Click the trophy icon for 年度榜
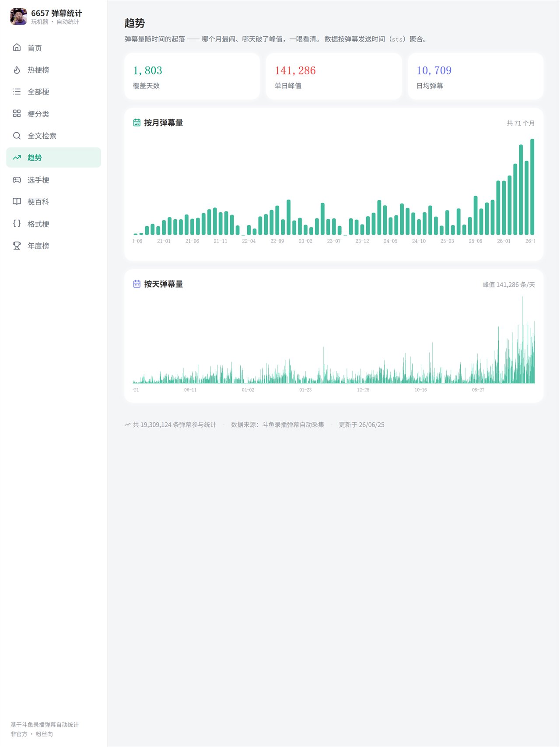 point(17,245)
